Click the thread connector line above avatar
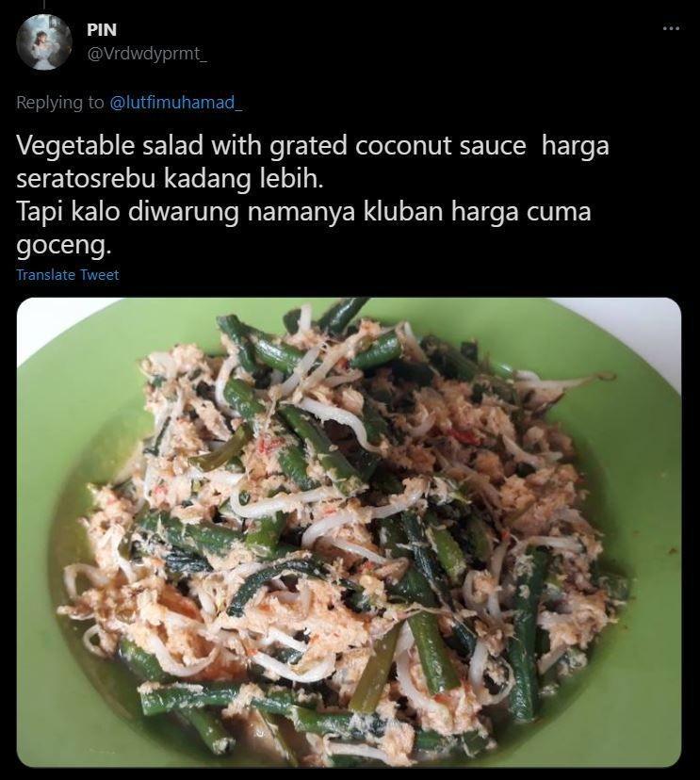The image size is (700, 780). click(x=43, y=5)
